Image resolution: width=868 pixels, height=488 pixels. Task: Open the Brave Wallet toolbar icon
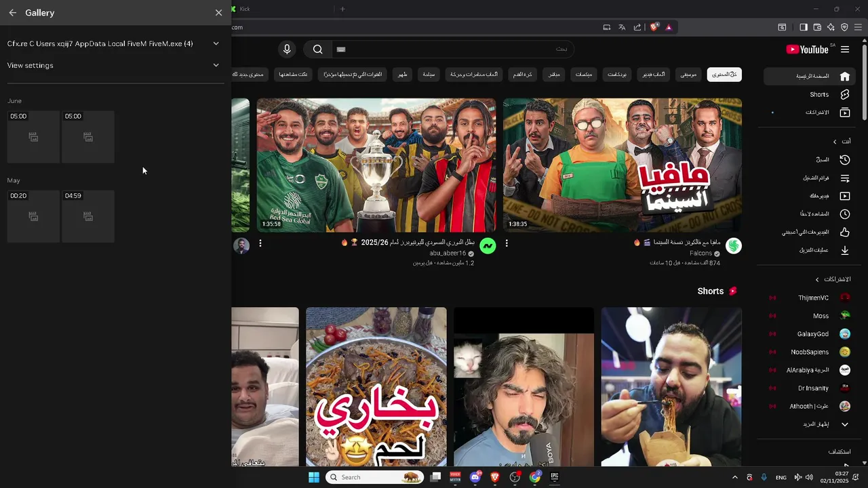[817, 27]
